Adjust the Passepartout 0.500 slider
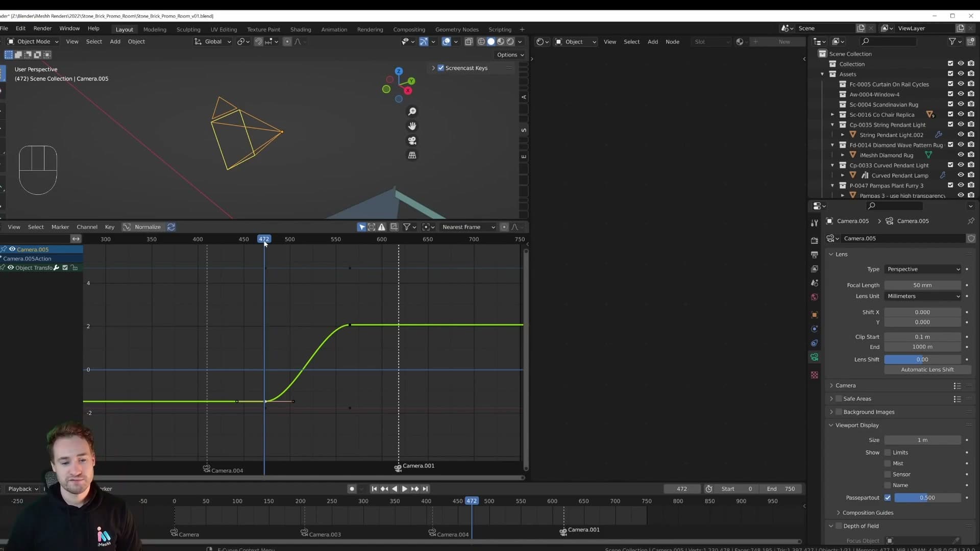The height and width of the screenshot is (551, 980). coord(927,497)
